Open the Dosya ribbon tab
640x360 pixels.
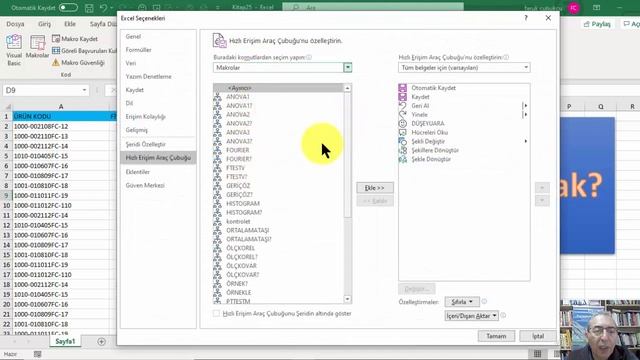[x=16, y=24]
